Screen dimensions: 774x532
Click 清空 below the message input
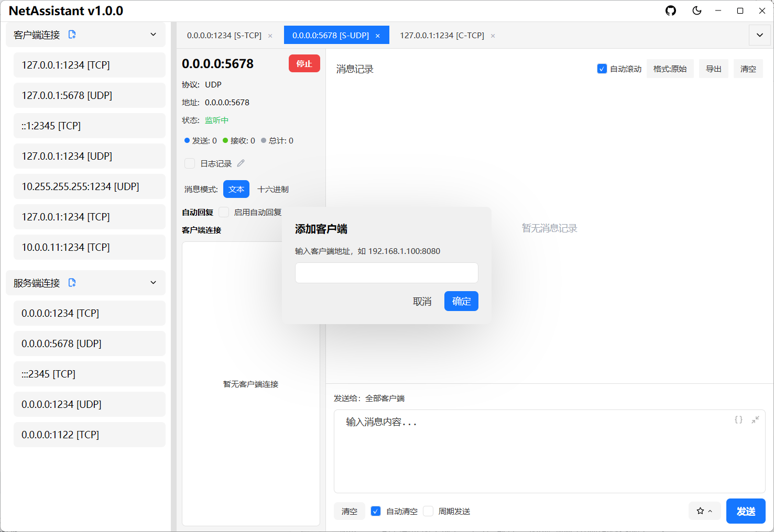350,511
